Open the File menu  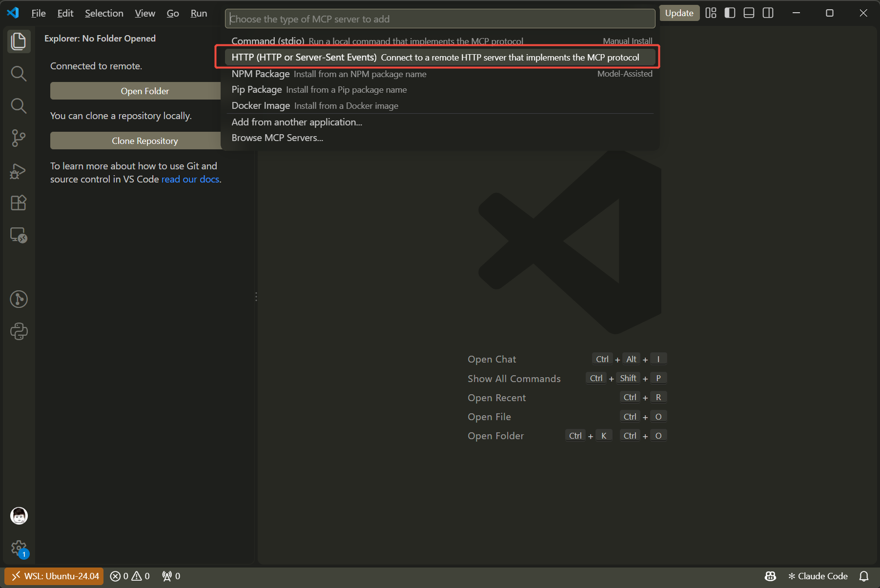click(39, 13)
